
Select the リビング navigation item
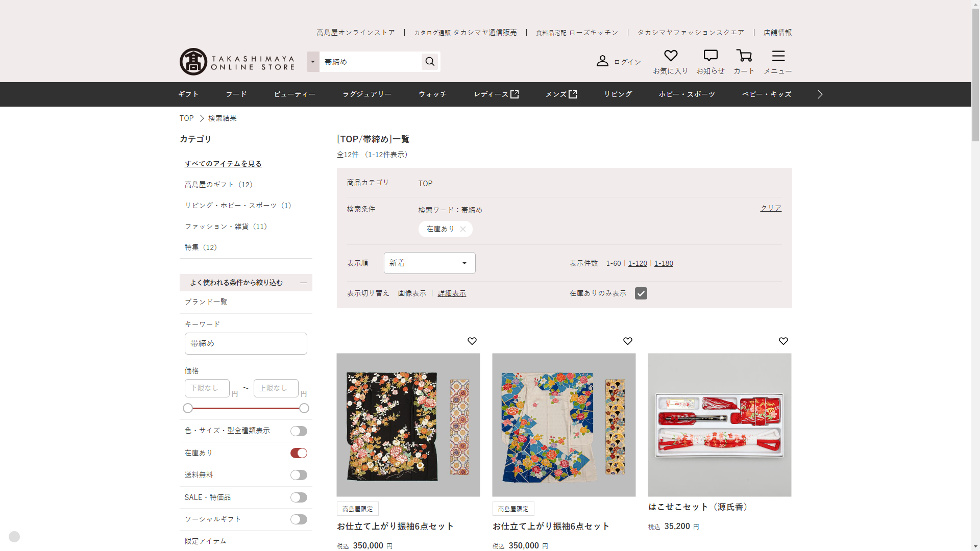pyautogui.click(x=618, y=94)
